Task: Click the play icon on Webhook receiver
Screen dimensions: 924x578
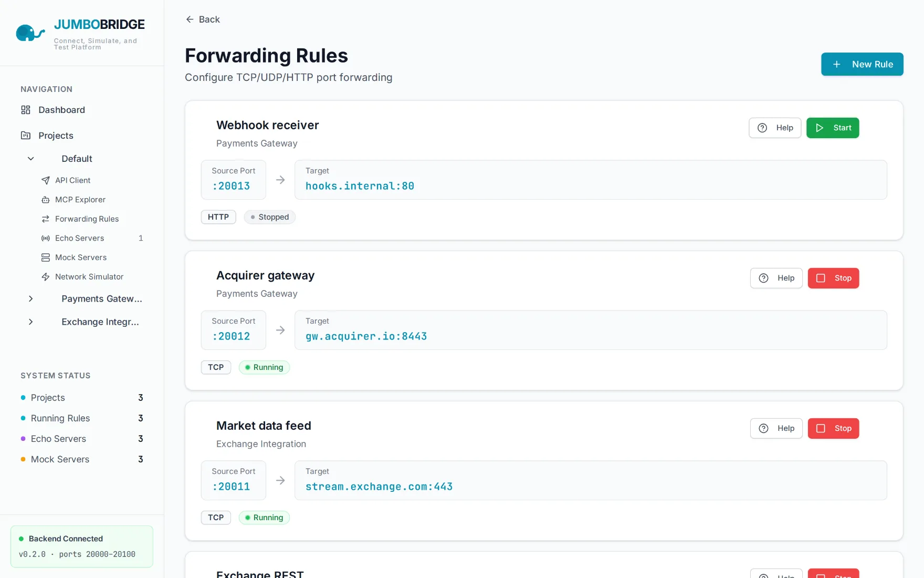Action: coord(820,128)
